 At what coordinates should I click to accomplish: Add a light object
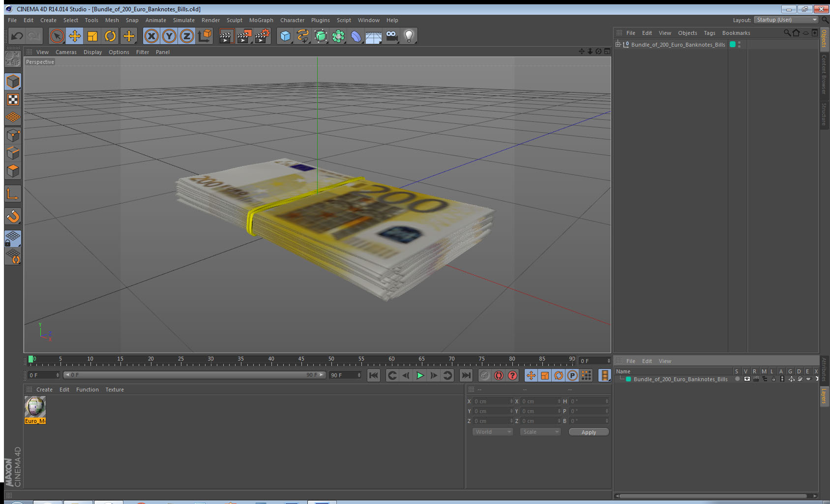click(409, 36)
